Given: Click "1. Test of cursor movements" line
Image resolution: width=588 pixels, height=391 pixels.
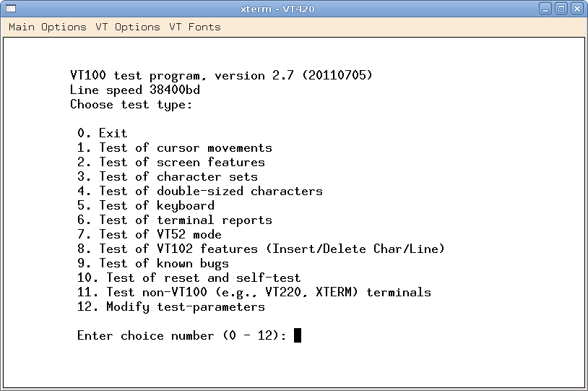Looking at the screenshot, I should [175, 147].
